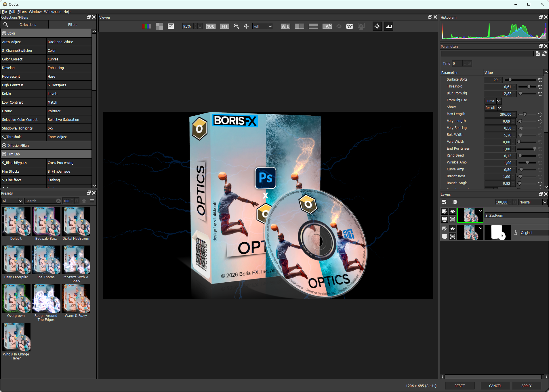Adjust the End Pointiness slider handle
Image resolution: width=549 pixels, height=392 pixels.
tap(535, 149)
